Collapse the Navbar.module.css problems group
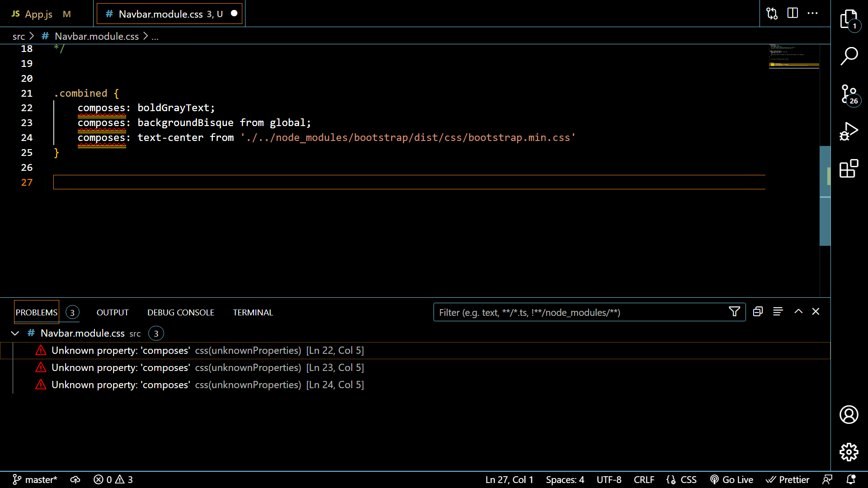Image resolution: width=868 pixels, height=488 pixels. click(x=15, y=333)
